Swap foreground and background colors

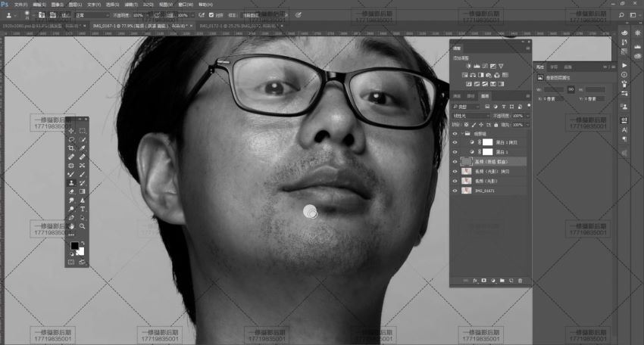coord(82,243)
